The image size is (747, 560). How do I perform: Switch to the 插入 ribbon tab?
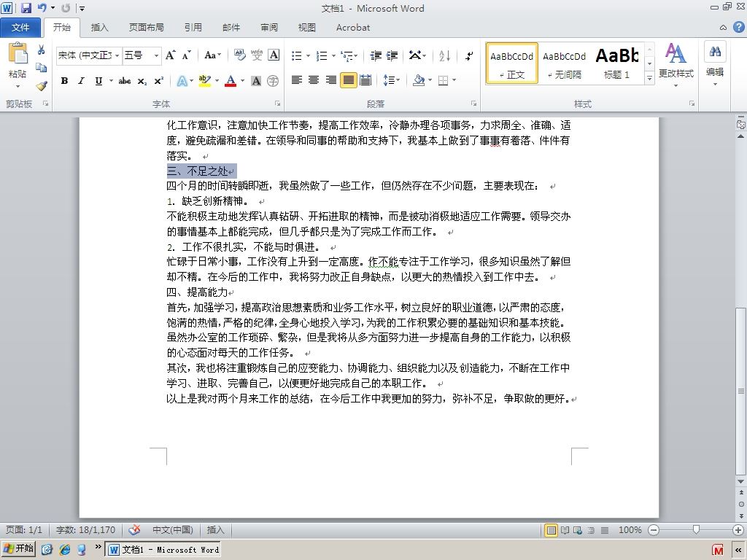click(99, 28)
